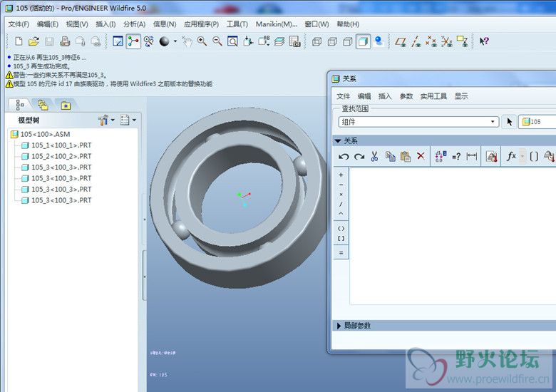
Task: Click the zoom out magnifier
Action: (x=217, y=41)
